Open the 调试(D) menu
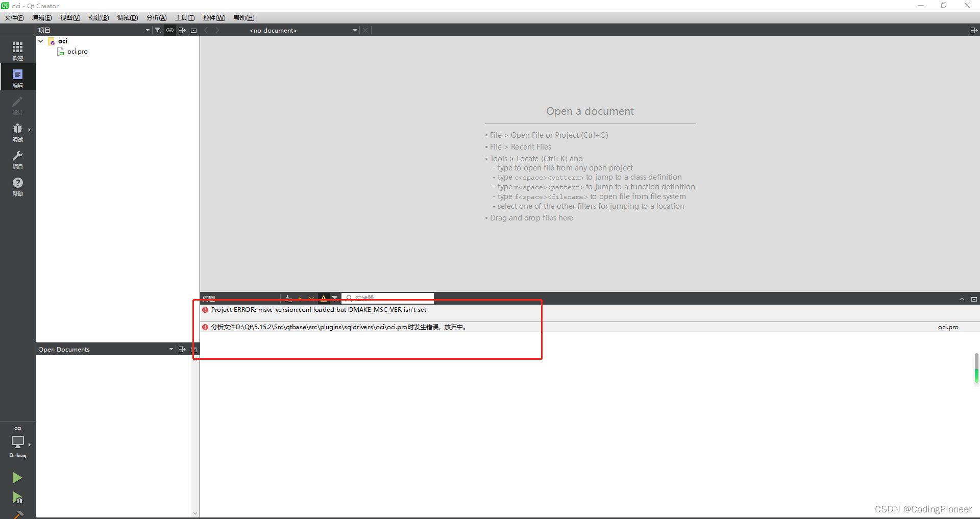The height and width of the screenshot is (519, 980). pyautogui.click(x=128, y=18)
